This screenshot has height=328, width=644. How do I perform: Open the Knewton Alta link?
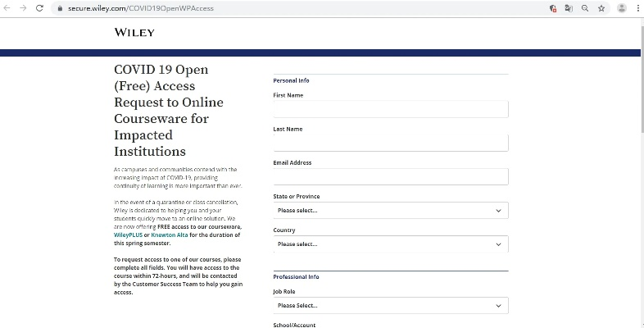(169, 235)
